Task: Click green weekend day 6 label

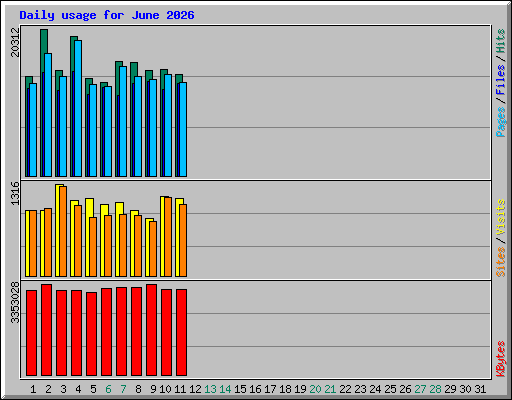Action: [108, 389]
